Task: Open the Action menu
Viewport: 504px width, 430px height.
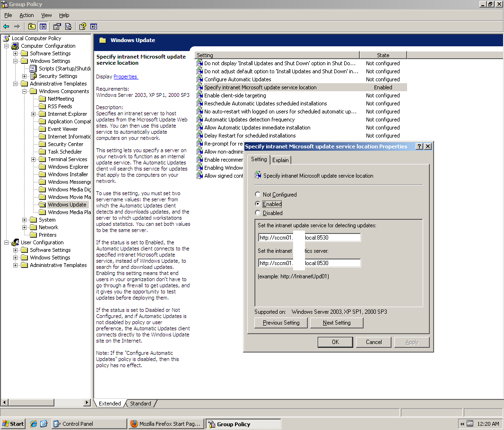Action: 26,15
